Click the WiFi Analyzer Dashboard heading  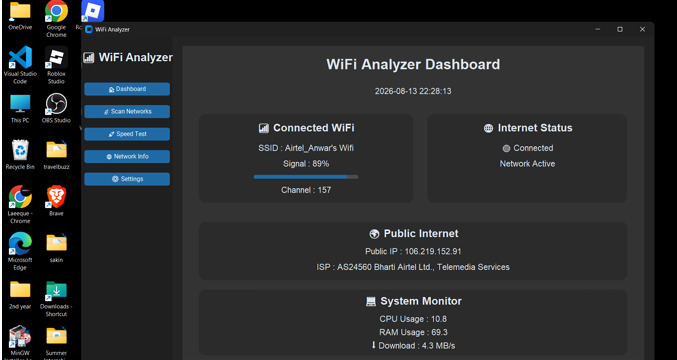[x=413, y=64]
